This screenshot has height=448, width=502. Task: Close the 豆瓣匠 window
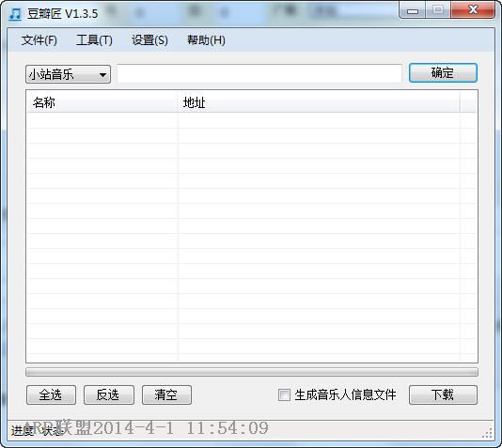click(x=473, y=10)
